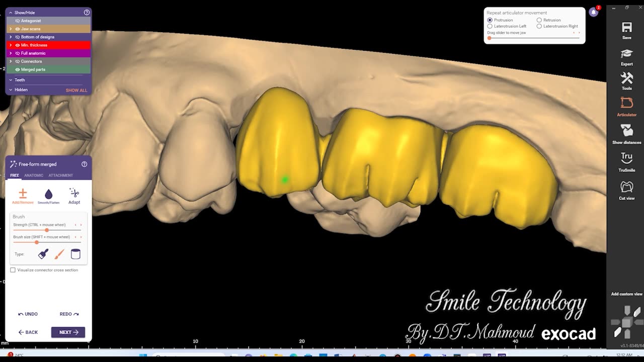Go BACK to previous step
This screenshot has height=362, width=644.
pyautogui.click(x=28, y=332)
